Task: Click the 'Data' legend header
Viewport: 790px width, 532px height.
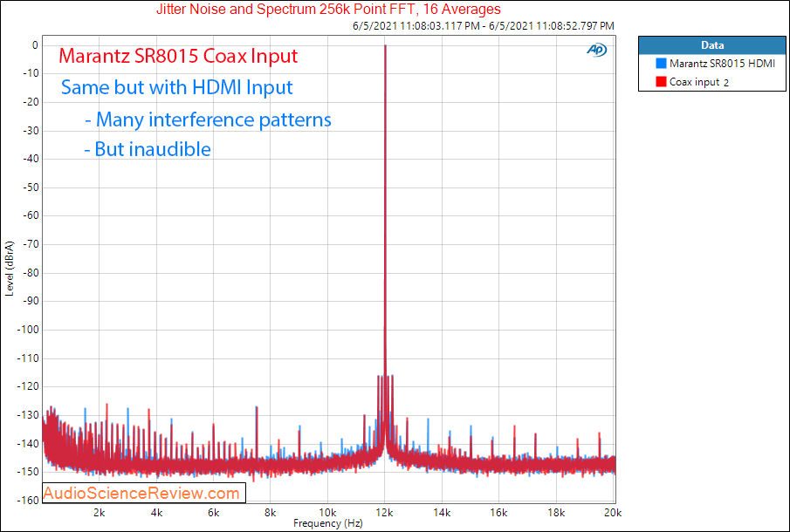Action: (712, 45)
